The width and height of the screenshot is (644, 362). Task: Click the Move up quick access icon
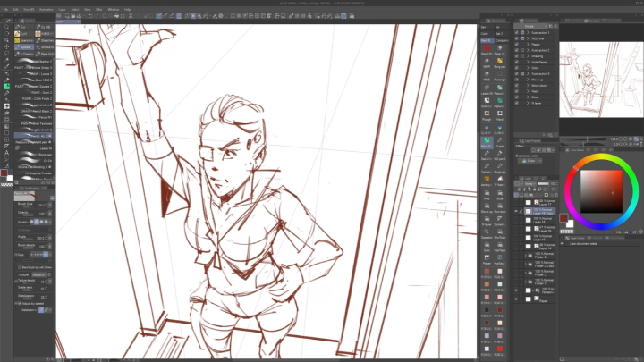[x=487, y=206]
